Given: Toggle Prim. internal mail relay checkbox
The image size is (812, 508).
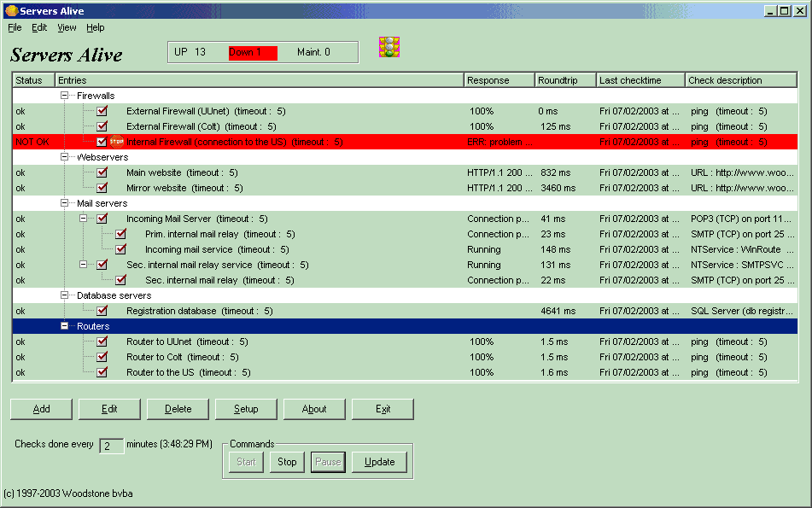Looking at the screenshot, I should point(120,234).
